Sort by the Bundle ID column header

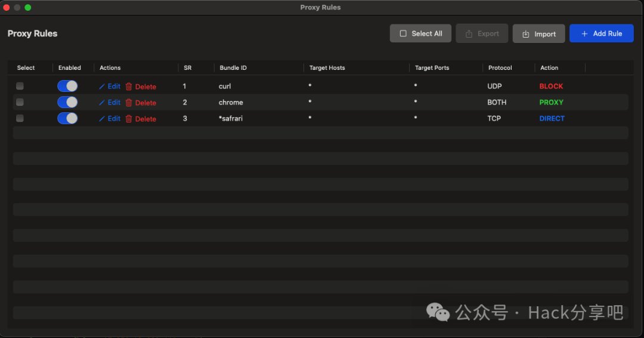point(233,68)
